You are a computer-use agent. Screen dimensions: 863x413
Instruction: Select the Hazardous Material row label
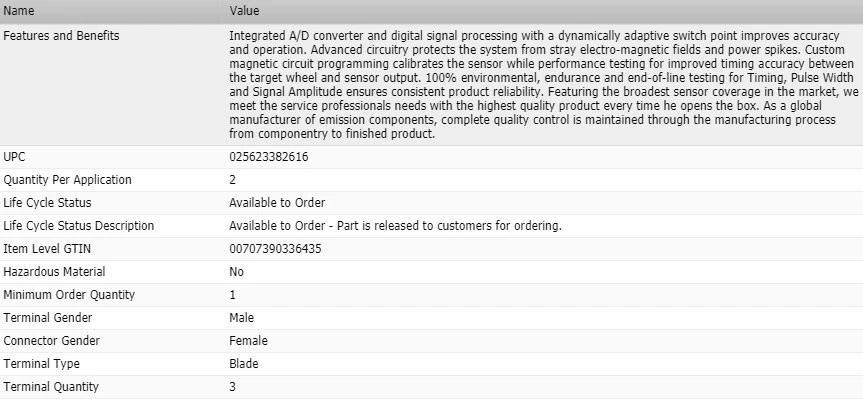click(55, 272)
